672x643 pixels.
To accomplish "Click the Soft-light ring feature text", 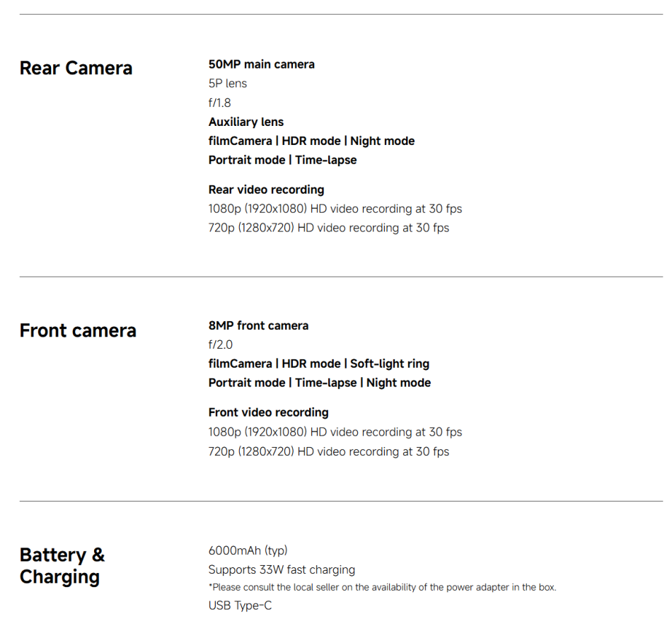I will [x=390, y=364].
